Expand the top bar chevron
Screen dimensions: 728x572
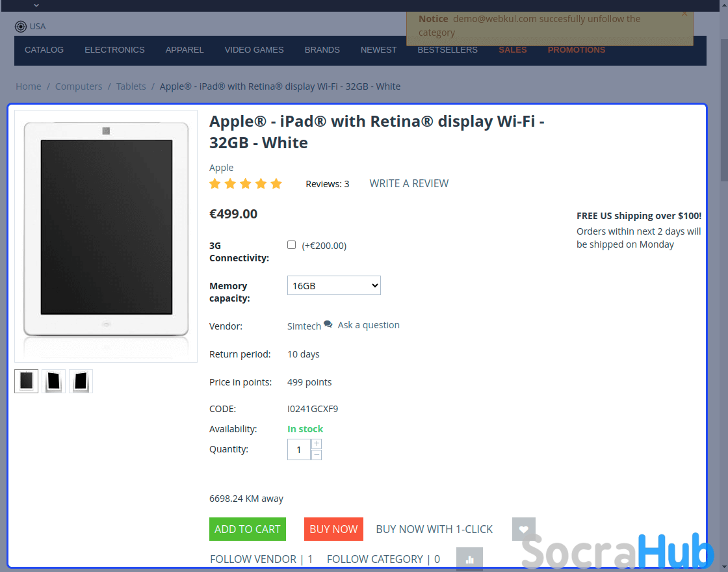click(x=36, y=5)
